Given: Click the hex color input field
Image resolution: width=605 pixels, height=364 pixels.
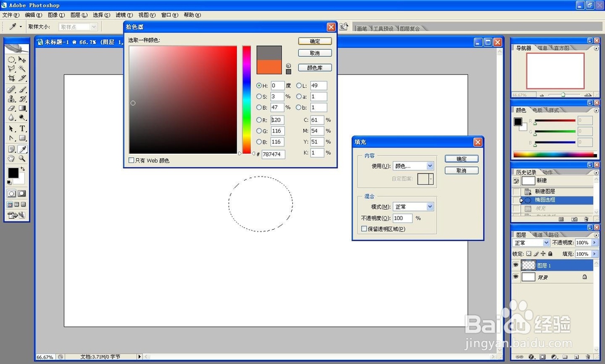Looking at the screenshot, I should [273, 154].
